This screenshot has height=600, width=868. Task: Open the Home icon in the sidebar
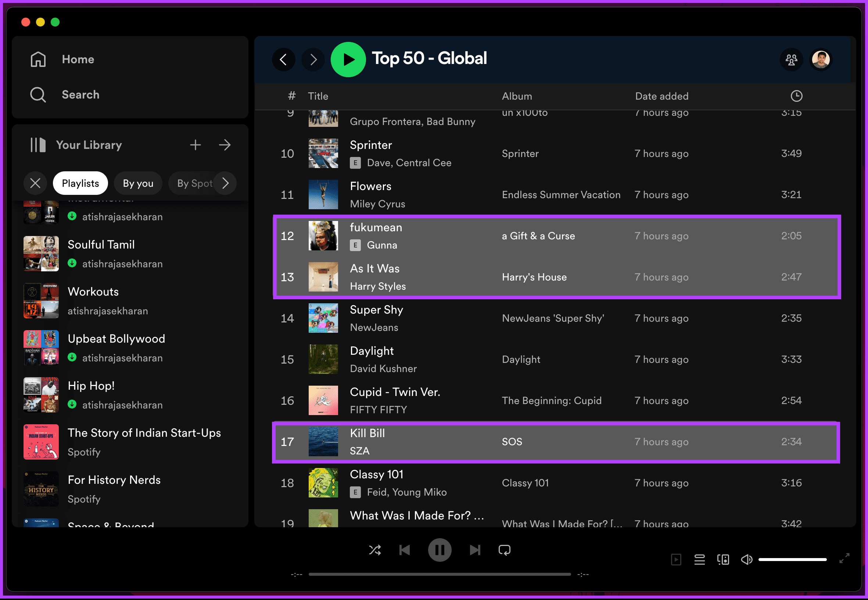(38, 60)
